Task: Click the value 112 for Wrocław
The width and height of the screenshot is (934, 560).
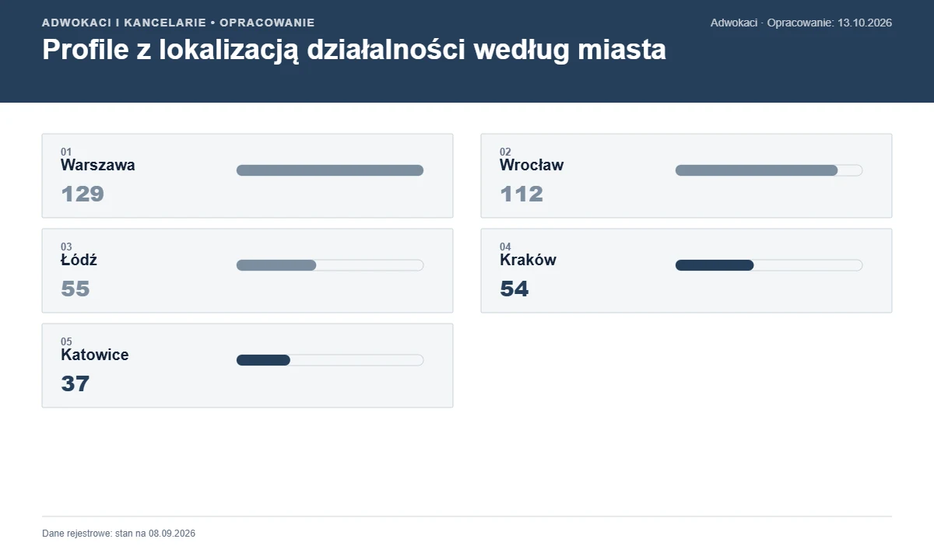Action: (x=521, y=194)
